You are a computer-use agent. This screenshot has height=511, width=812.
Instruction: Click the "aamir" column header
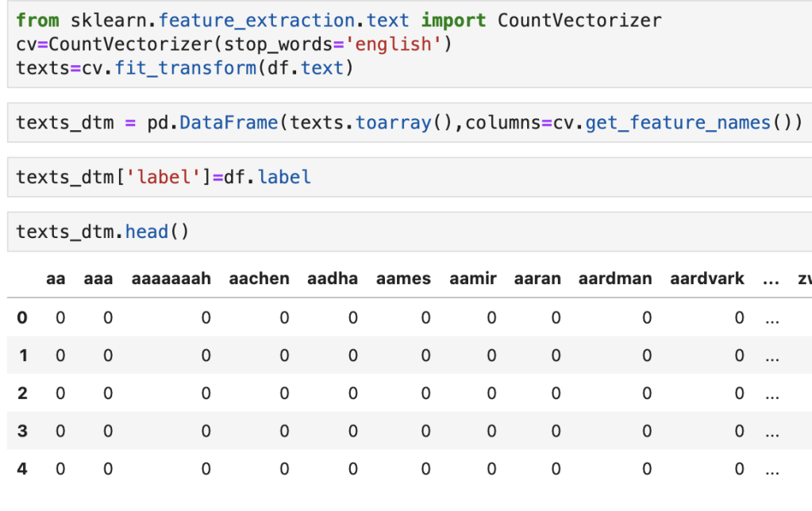click(x=472, y=279)
